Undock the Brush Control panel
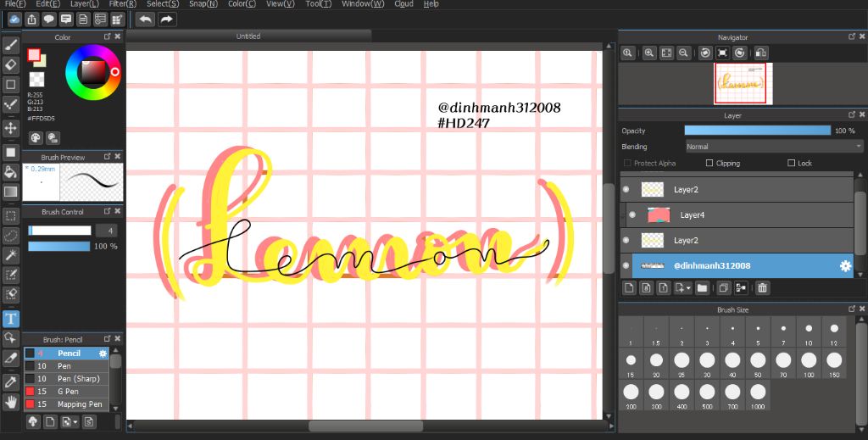Viewport: 868px width, 440px height. point(108,211)
